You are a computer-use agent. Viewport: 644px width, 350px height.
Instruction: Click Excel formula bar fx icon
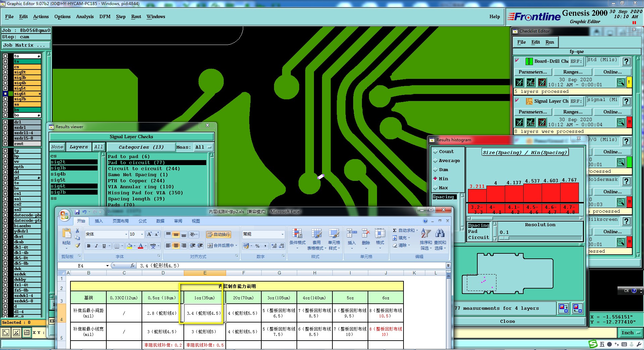pyautogui.click(x=132, y=265)
